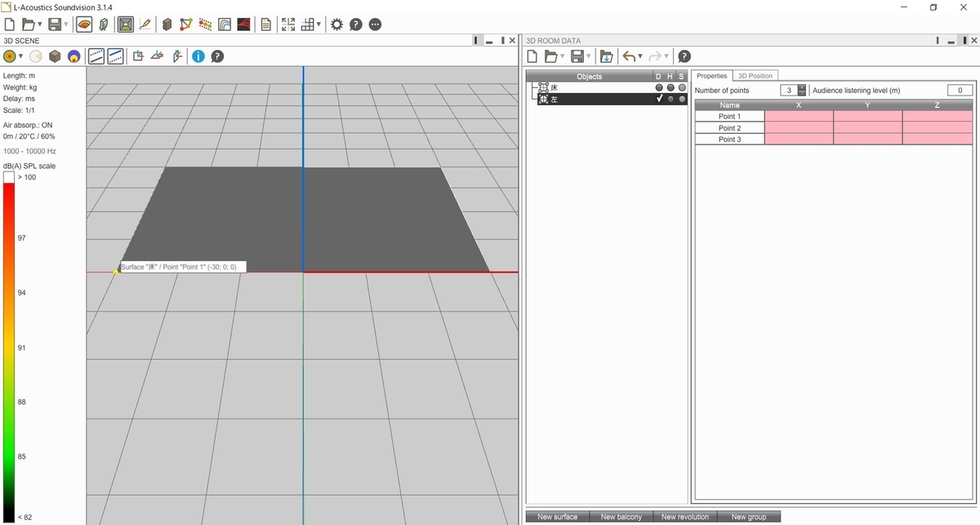Open the brown loudspeaker box icon
Image resolution: width=980 pixels, height=525 pixels.
point(167,24)
